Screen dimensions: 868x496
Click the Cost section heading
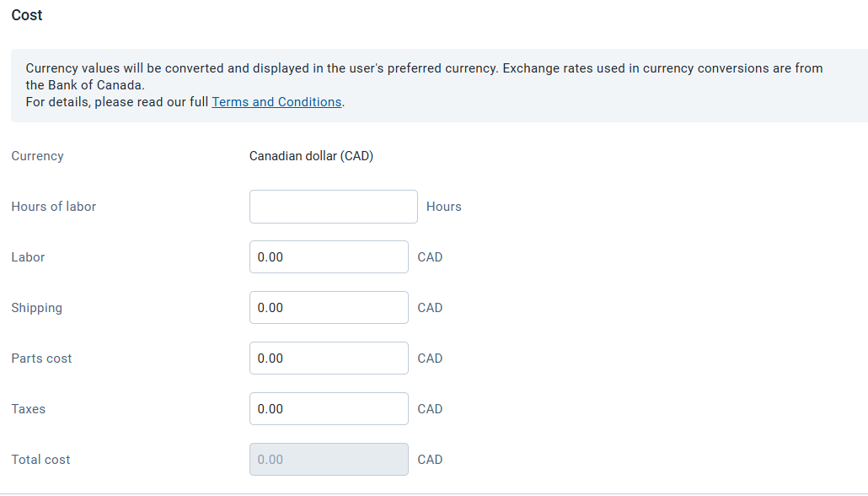(27, 15)
